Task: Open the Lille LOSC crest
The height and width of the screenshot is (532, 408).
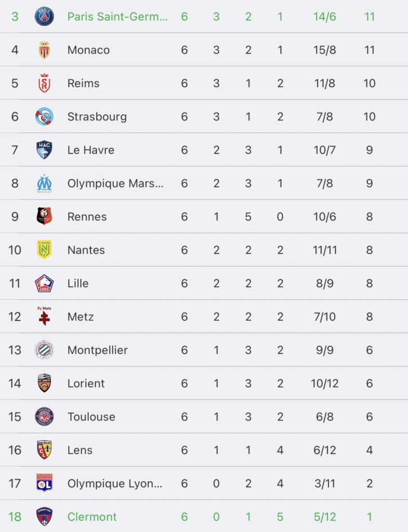Action: coord(44,283)
